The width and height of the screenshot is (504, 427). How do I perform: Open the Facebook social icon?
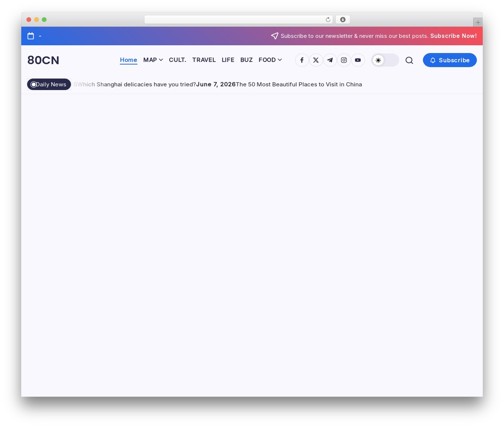(x=302, y=60)
